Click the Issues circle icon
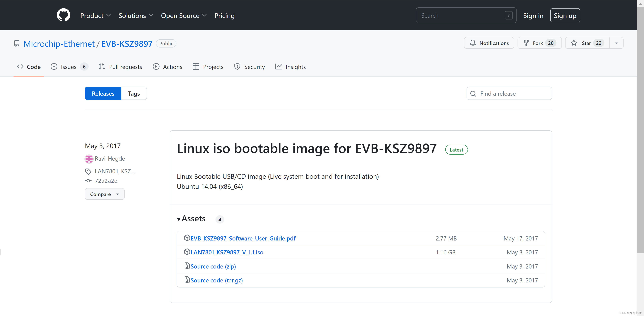The height and width of the screenshot is (316, 644). pyautogui.click(x=54, y=67)
